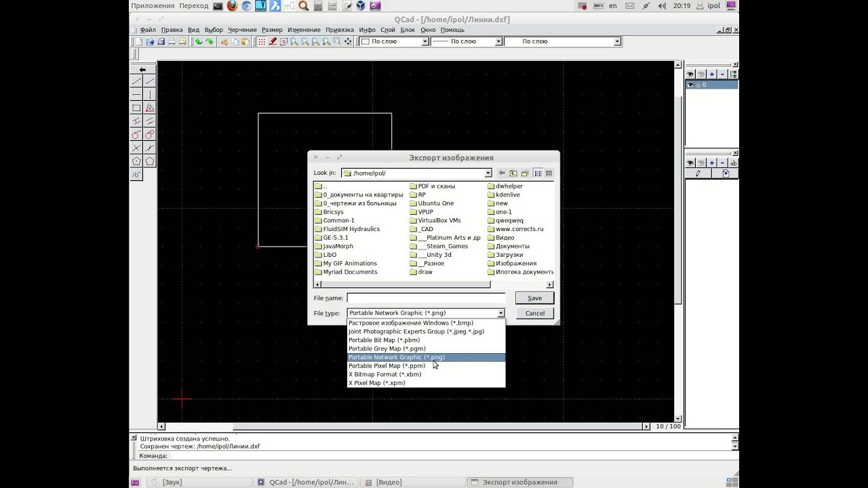Toggle the grid display icon in toolbar
The height and width of the screenshot is (488, 868).
pos(262,41)
